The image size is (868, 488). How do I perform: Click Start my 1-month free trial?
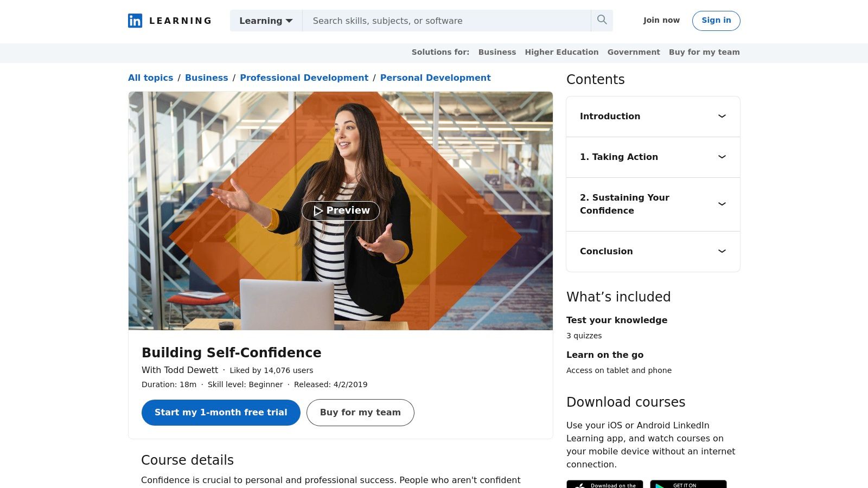click(x=220, y=412)
